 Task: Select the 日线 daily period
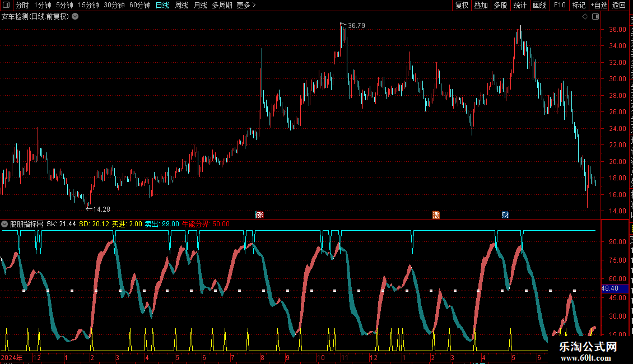tap(162, 5)
